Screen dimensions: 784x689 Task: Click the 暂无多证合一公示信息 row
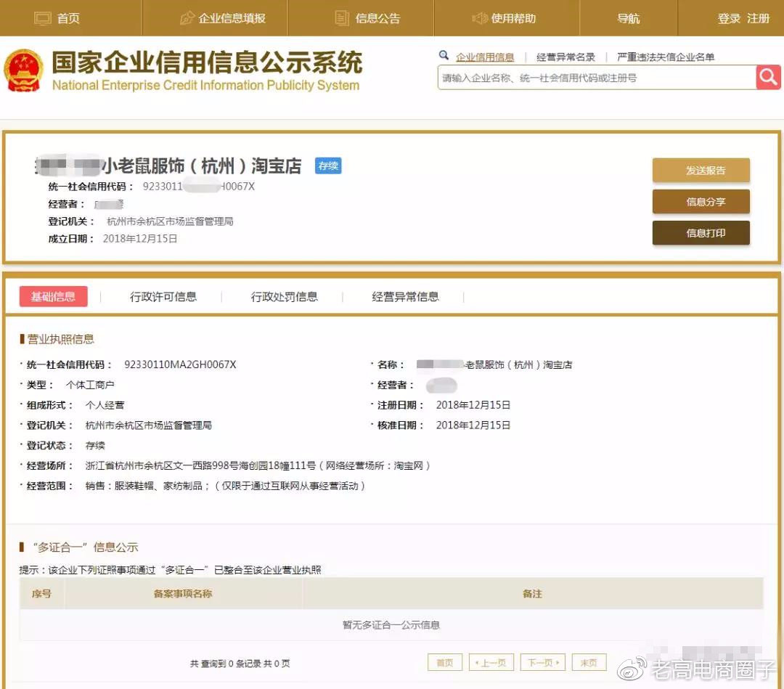coord(391,624)
